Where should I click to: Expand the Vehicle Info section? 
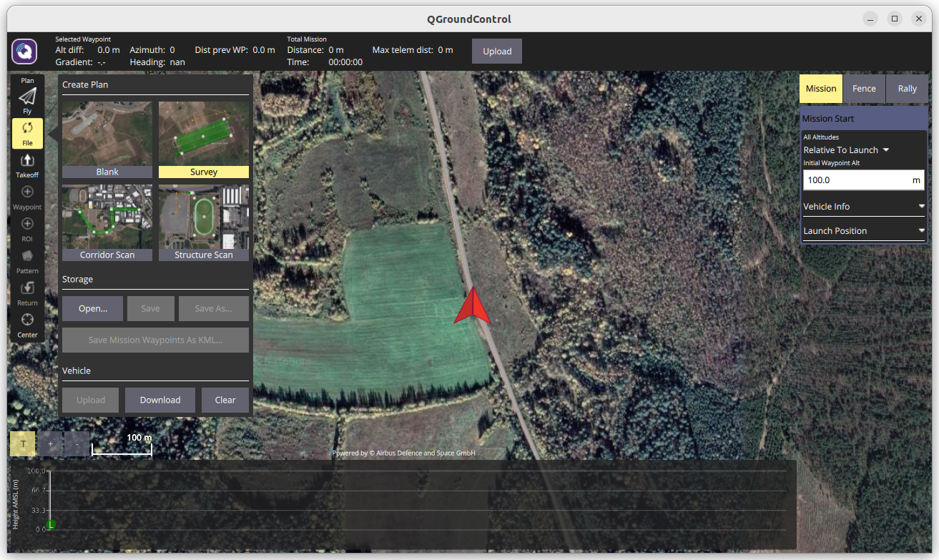[863, 207]
